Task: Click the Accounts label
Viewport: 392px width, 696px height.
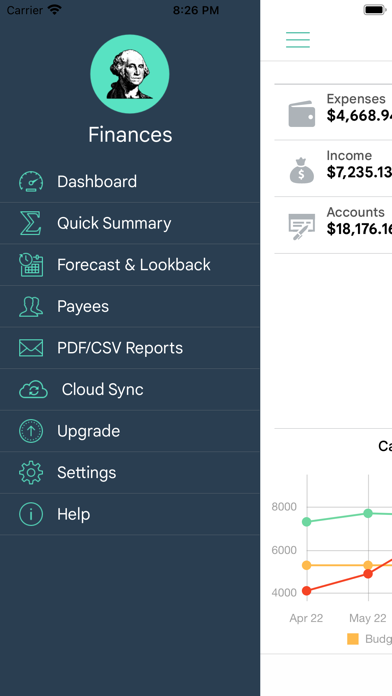Action: tap(356, 212)
